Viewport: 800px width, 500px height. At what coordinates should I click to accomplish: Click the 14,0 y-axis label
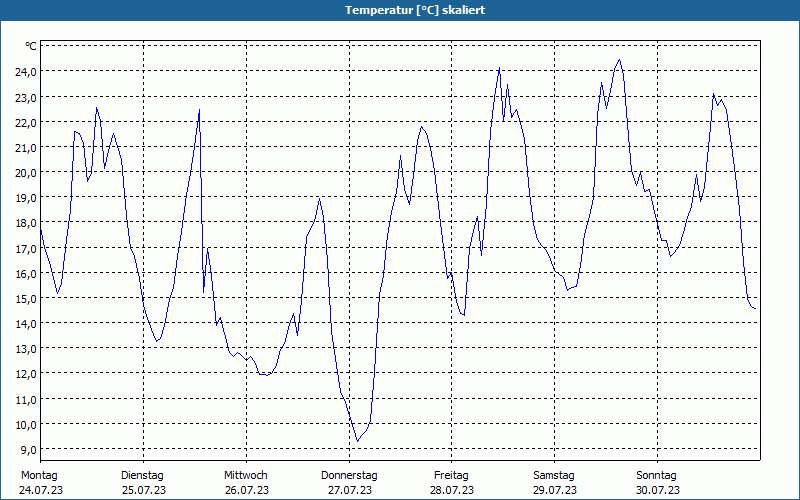click(x=26, y=324)
